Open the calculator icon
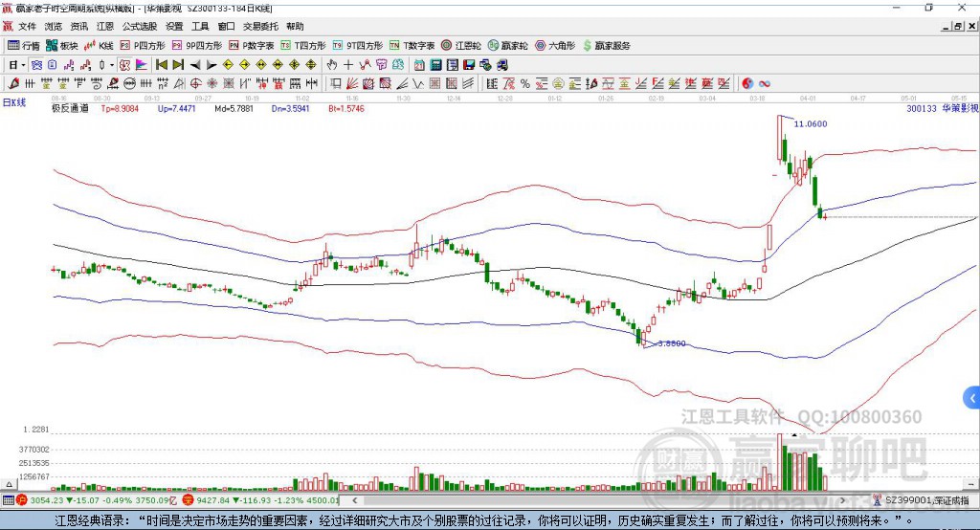The width and height of the screenshot is (980, 530). pyautogui.click(x=435, y=65)
